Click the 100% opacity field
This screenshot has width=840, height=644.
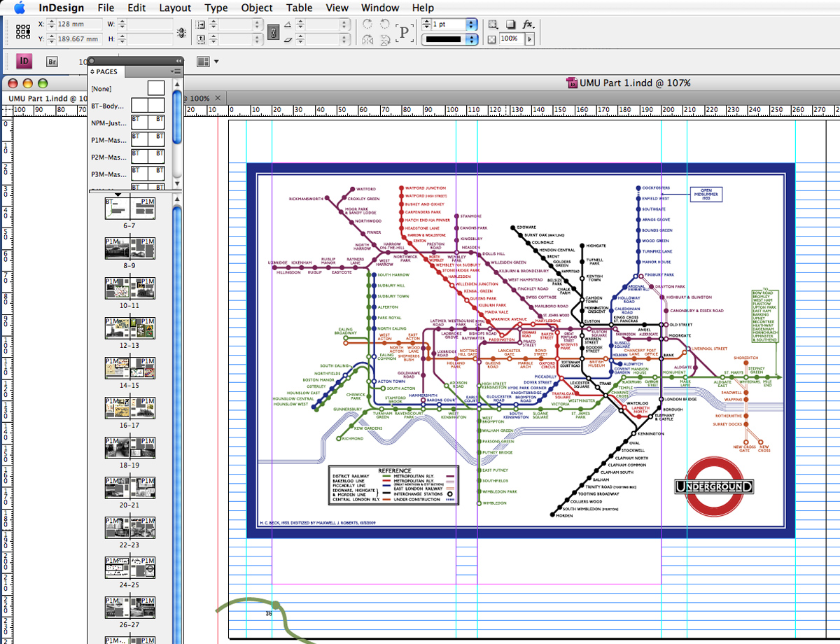click(511, 38)
